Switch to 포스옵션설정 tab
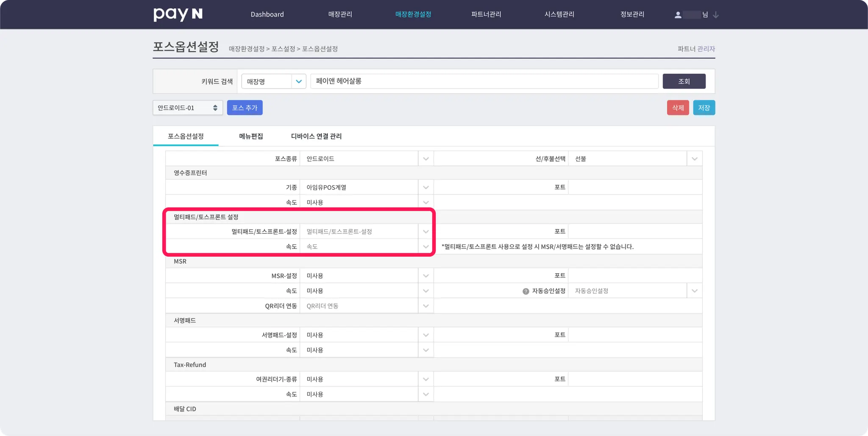 pos(186,136)
